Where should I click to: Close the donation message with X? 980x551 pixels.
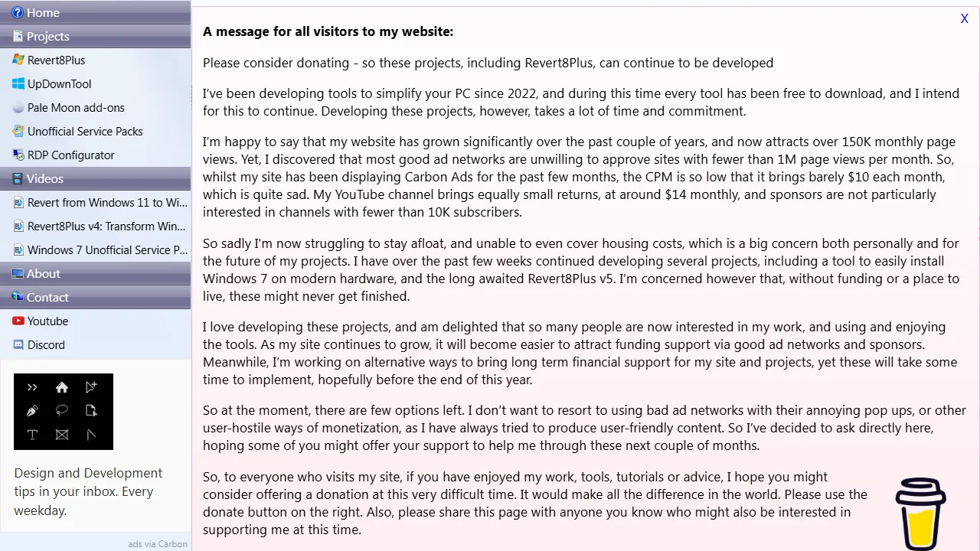click(x=965, y=19)
